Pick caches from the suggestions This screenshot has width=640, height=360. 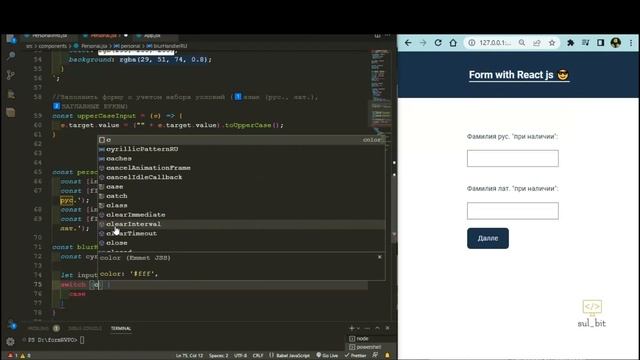[241, 158]
